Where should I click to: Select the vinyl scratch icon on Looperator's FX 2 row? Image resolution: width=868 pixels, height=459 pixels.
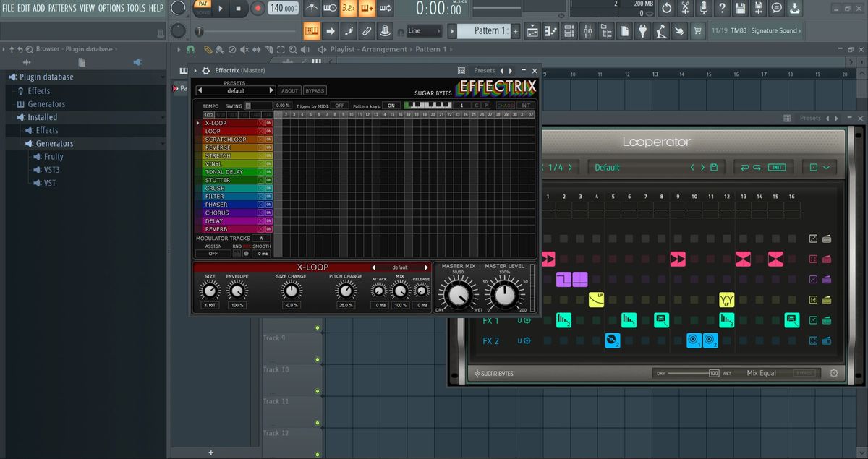point(612,340)
